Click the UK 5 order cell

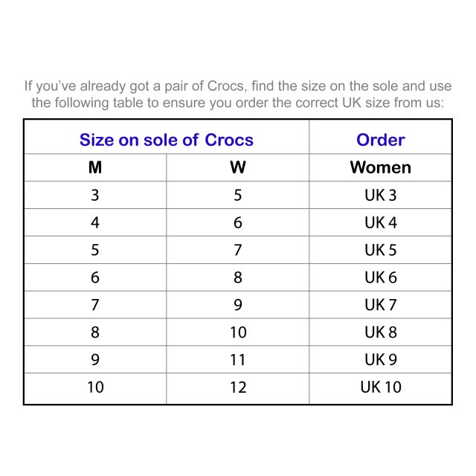(x=380, y=250)
